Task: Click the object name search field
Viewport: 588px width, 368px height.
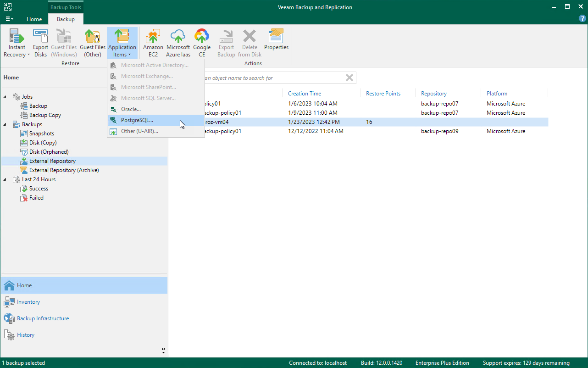Action: [x=273, y=78]
